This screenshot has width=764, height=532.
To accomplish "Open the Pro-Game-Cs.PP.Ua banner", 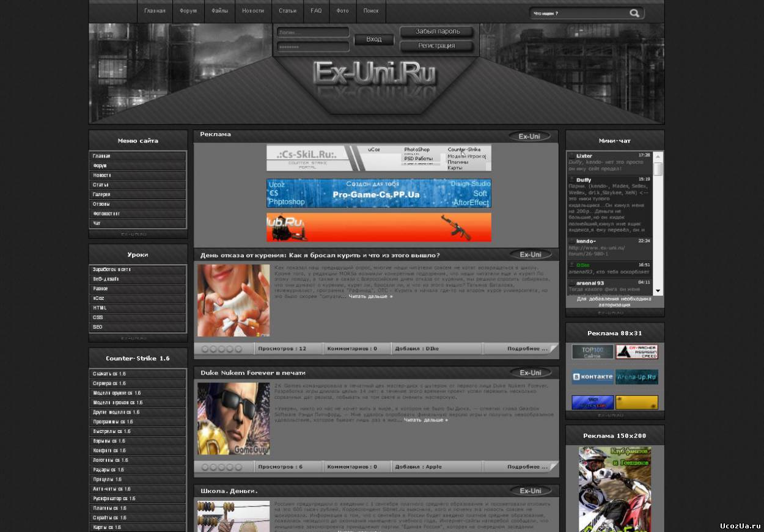I will (x=378, y=193).
